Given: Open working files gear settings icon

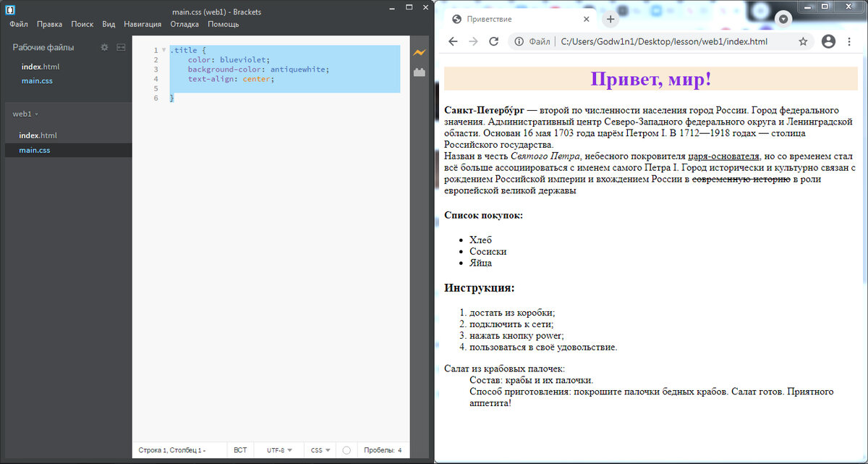Looking at the screenshot, I should click(x=104, y=47).
